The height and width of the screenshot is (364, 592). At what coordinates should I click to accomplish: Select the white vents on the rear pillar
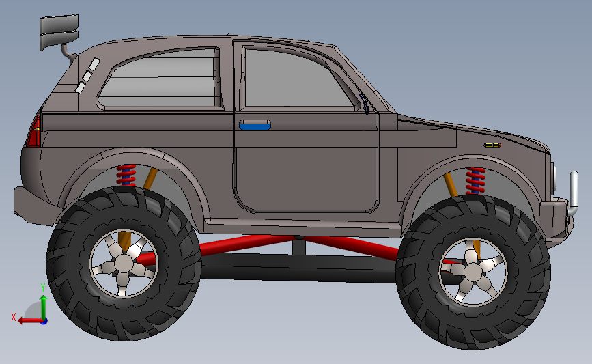click(x=87, y=76)
